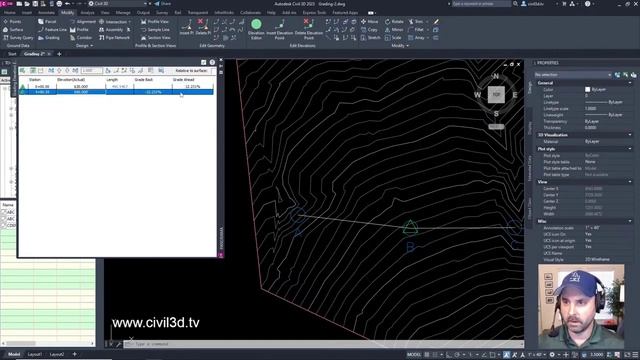The image size is (640, 360).
Task: Open Survey Query tool
Action: (18, 38)
